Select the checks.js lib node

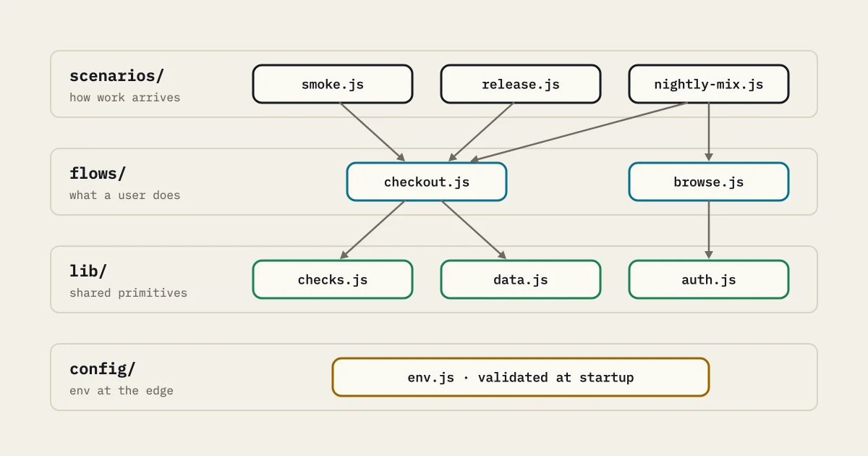pos(333,279)
